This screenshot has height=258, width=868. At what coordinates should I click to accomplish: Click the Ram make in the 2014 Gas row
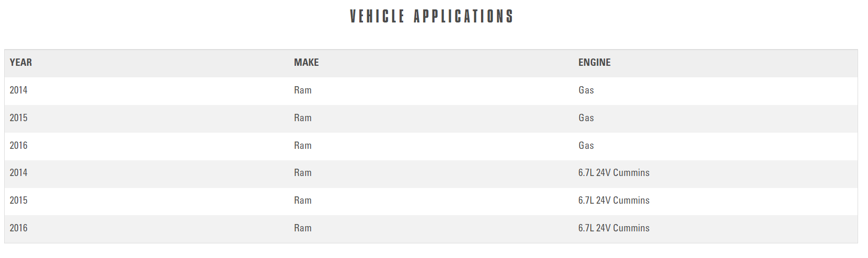[x=302, y=90]
